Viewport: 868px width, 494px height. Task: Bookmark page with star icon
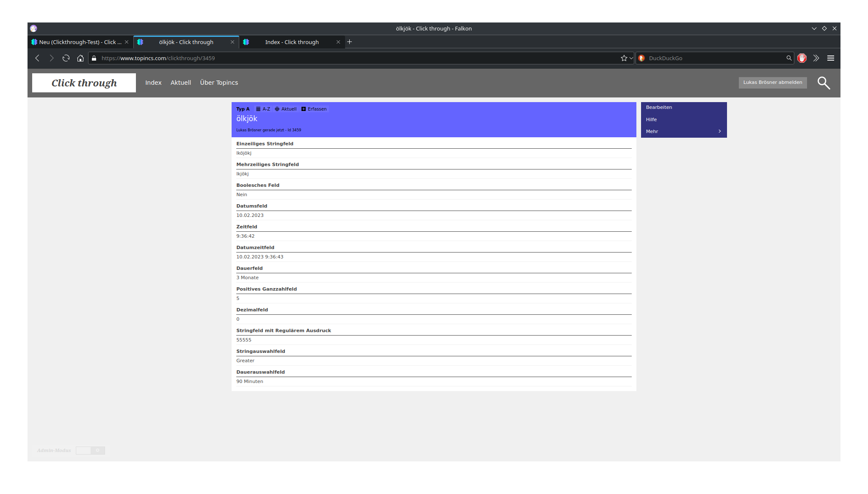624,58
